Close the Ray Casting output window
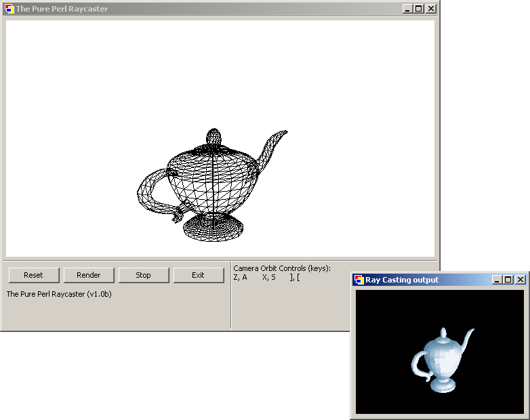 tap(521, 280)
